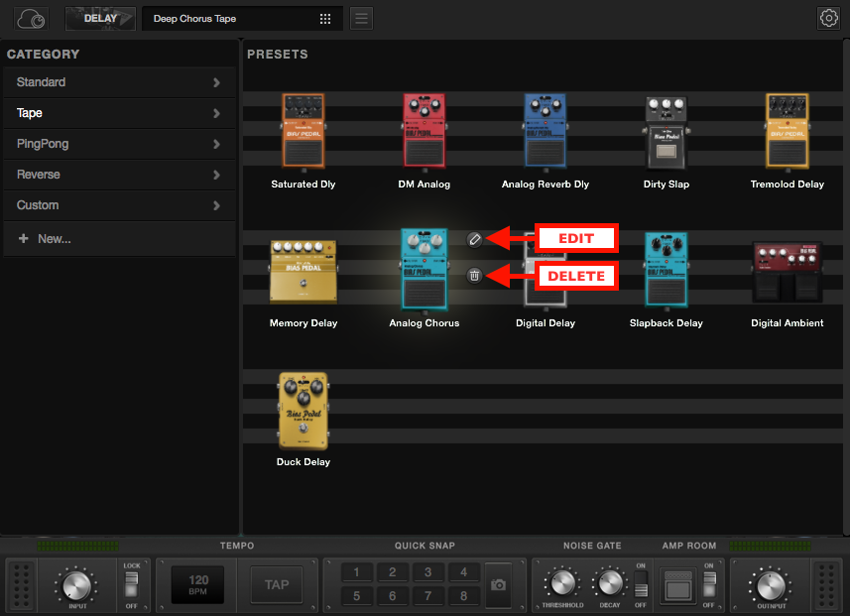Open the ToneCloud cloud icon
The image size is (850, 616).
[x=31, y=19]
